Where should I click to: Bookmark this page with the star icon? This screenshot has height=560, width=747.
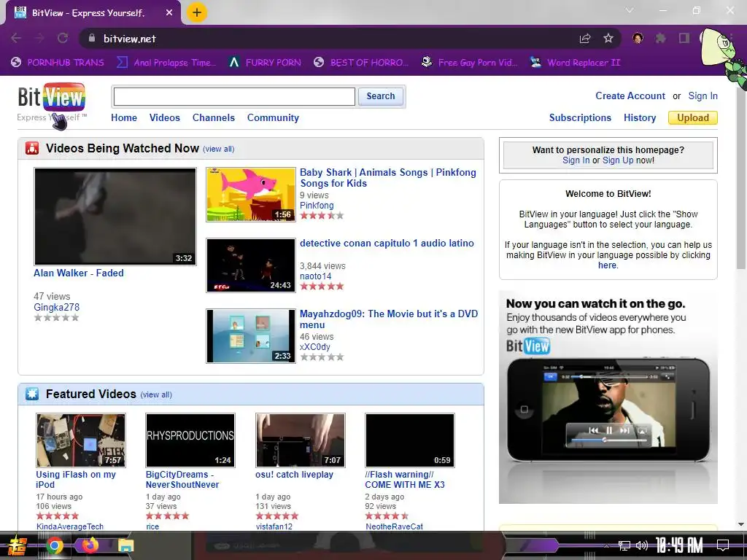608,39
